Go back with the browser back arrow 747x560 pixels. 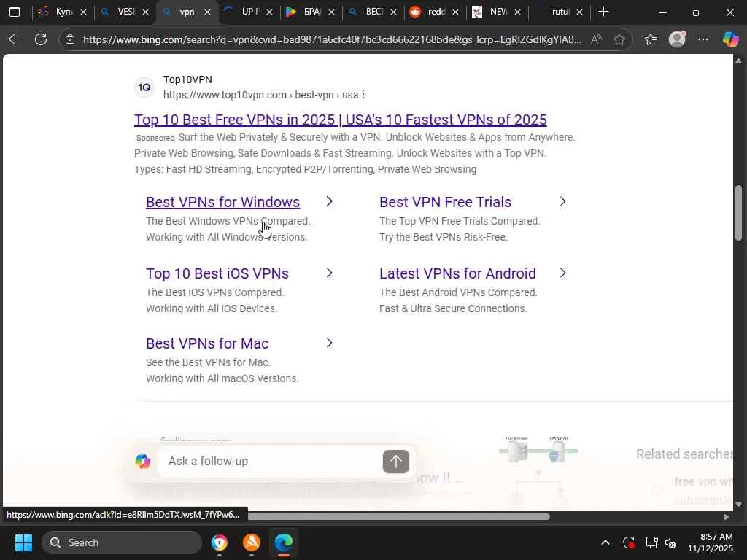(x=15, y=39)
